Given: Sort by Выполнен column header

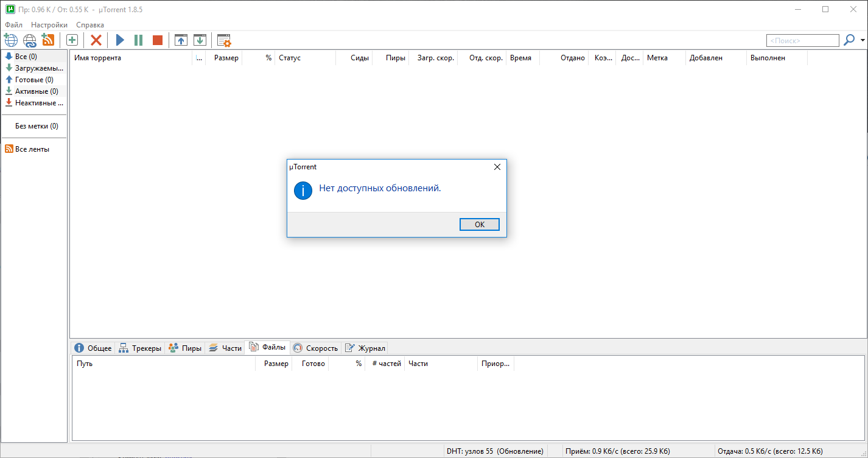Looking at the screenshot, I should pyautogui.click(x=777, y=58).
